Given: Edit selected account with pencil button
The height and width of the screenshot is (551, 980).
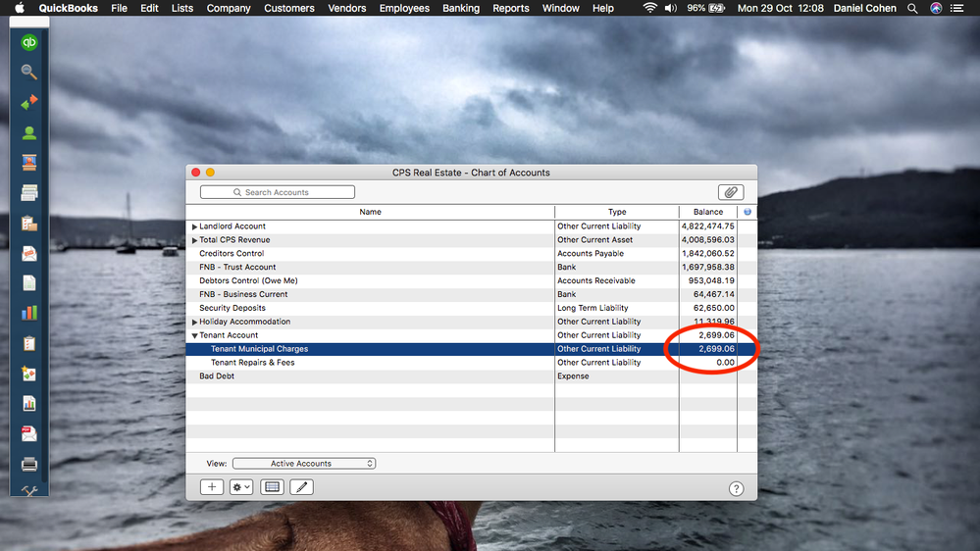Looking at the screenshot, I should point(302,487).
